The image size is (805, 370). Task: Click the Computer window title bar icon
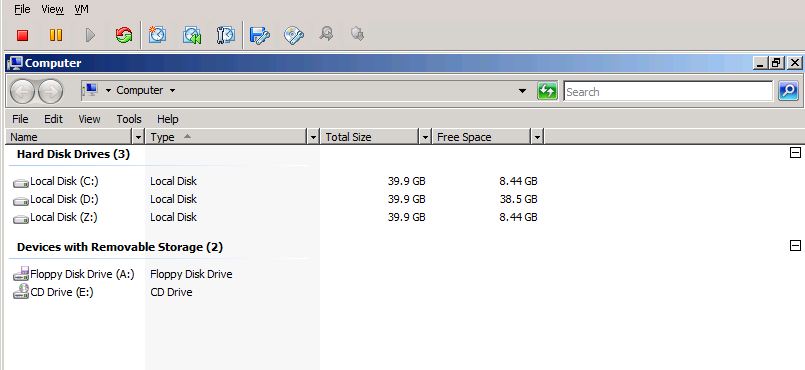14,63
